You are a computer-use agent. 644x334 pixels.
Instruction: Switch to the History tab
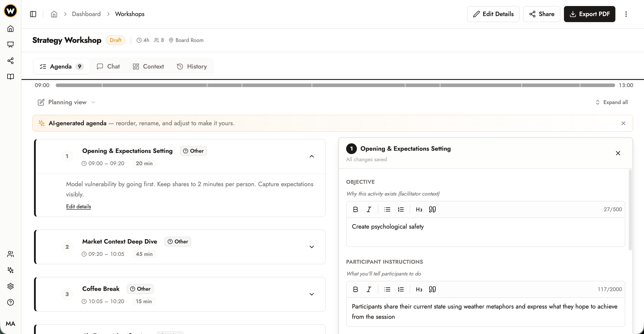[x=192, y=66]
